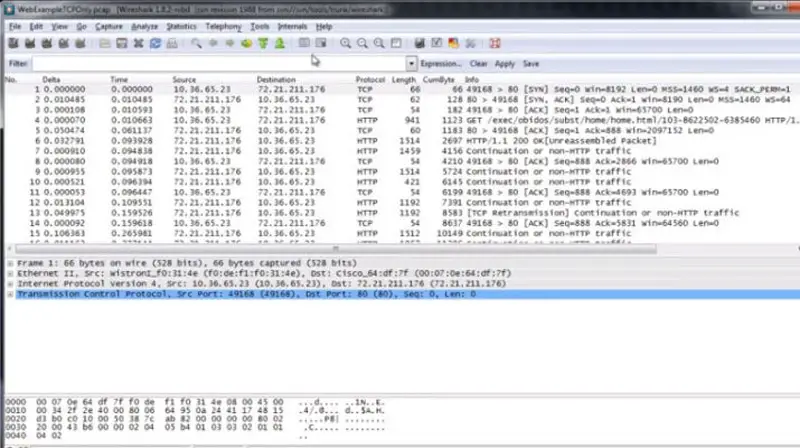The image size is (800, 448).
Task: Zoom in toolbar icon
Action: point(345,43)
